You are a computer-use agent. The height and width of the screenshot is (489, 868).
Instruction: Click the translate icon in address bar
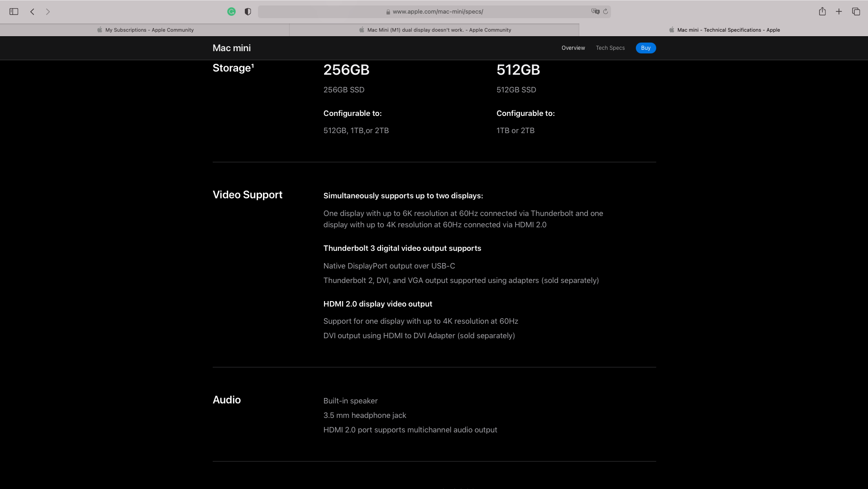point(595,11)
